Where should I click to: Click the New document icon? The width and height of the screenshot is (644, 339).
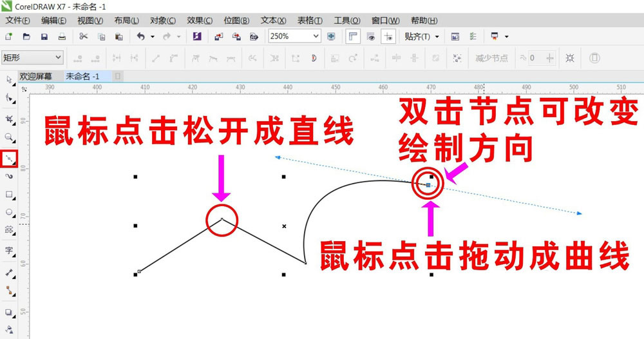[x=8, y=37]
